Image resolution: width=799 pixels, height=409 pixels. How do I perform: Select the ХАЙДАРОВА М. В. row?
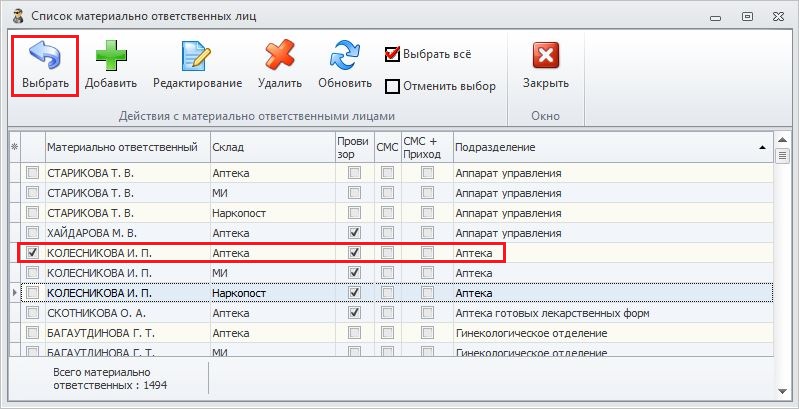126,233
